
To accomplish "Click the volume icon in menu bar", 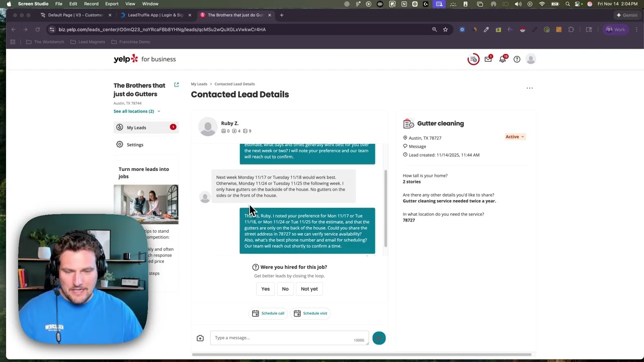I will [x=518, y=4].
